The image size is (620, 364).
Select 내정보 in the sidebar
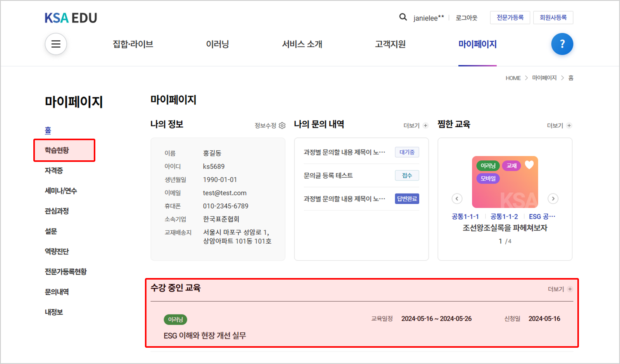[54, 312]
